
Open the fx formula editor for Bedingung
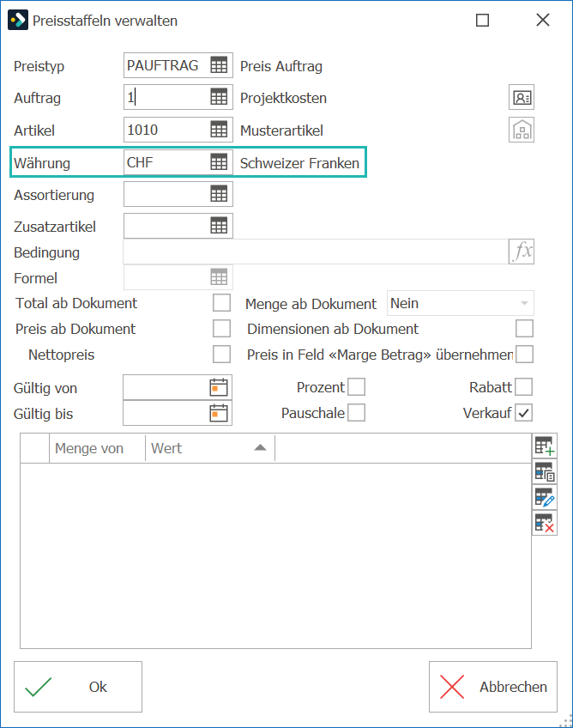click(x=522, y=252)
